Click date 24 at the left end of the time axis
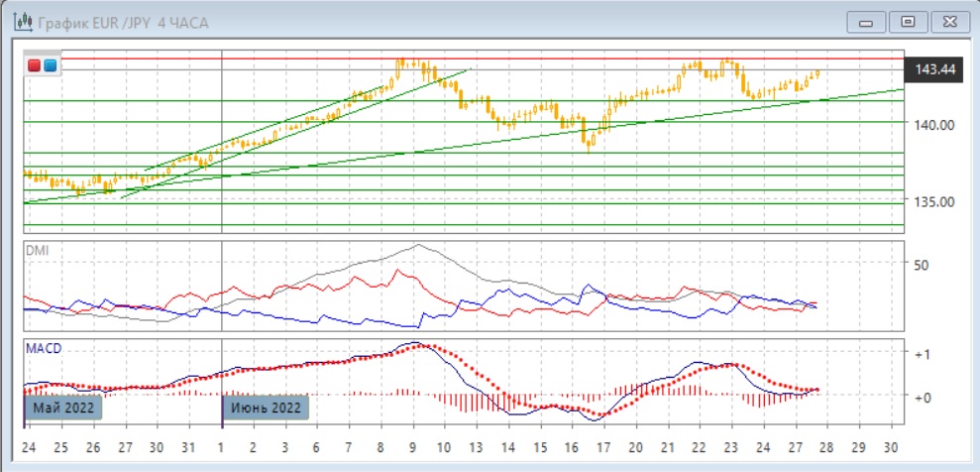 30,447
